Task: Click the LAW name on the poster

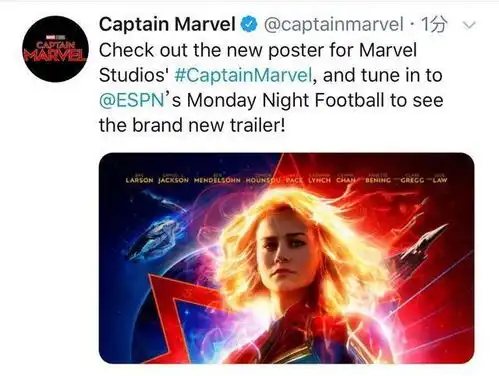Action: [x=440, y=180]
